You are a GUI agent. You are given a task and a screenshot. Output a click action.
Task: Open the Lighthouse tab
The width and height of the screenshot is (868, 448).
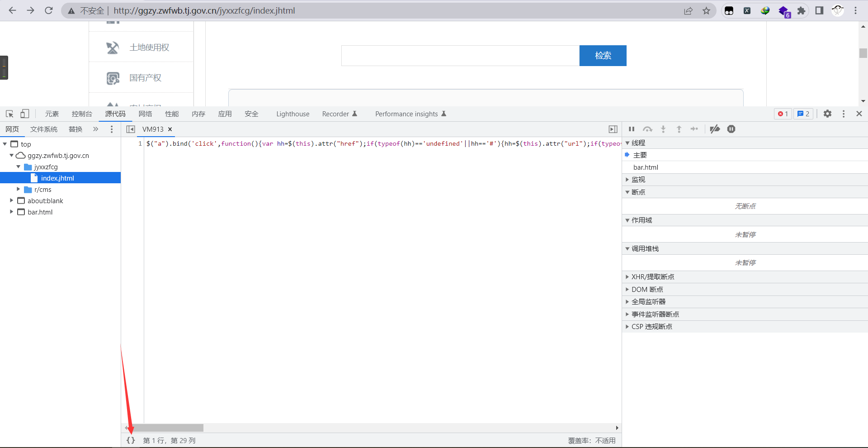click(293, 114)
